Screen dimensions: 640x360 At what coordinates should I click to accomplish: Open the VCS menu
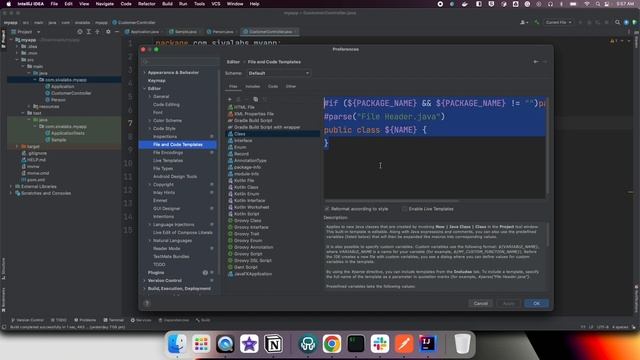pos(216,4)
